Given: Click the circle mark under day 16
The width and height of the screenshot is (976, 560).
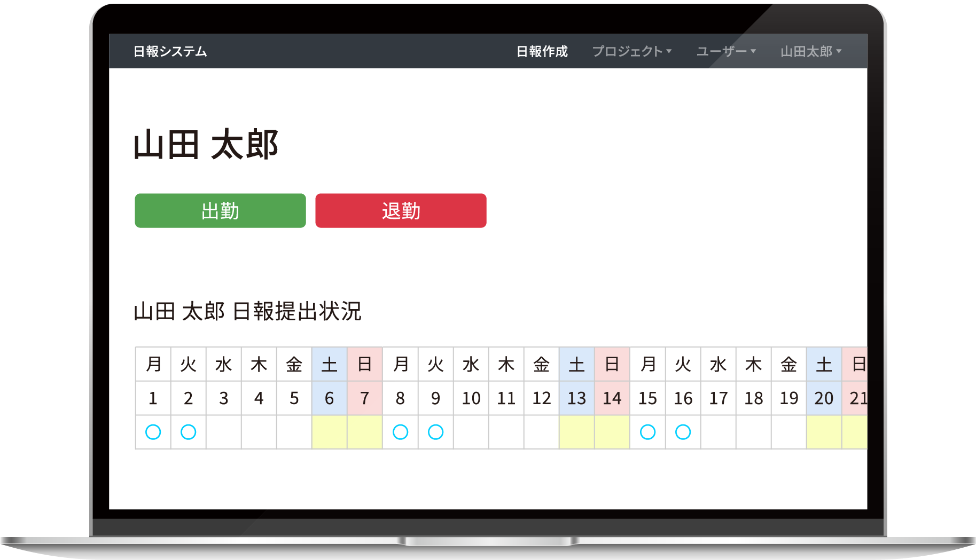Looking at the screenshot, I should 683,432.
